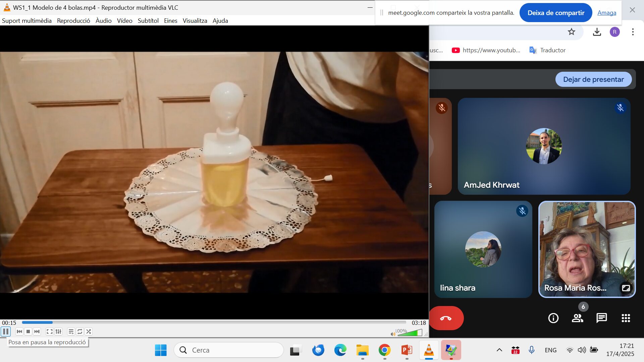Viewport: 644px width, 362px height.
Task: Open the system volume tray icon
Action: tap(582, 350)
